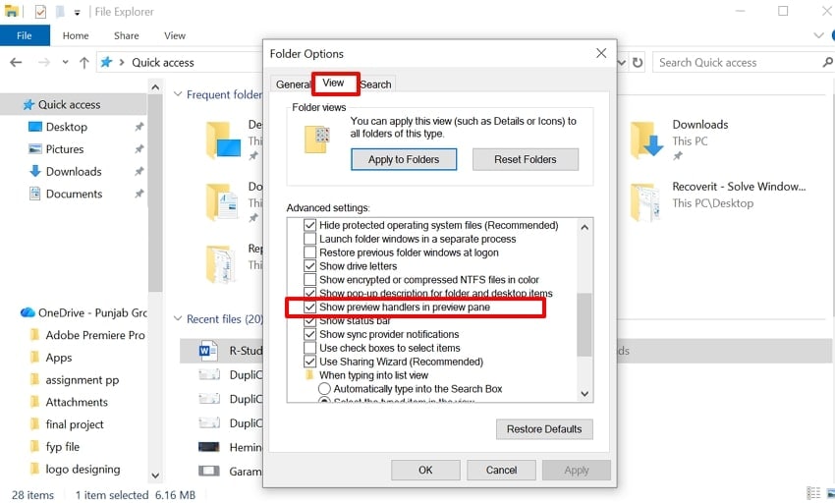Toggle Show preview handlers in preview pane
Image resolution: width=835 pixels, height=504 pixels.
pos(309,307)
